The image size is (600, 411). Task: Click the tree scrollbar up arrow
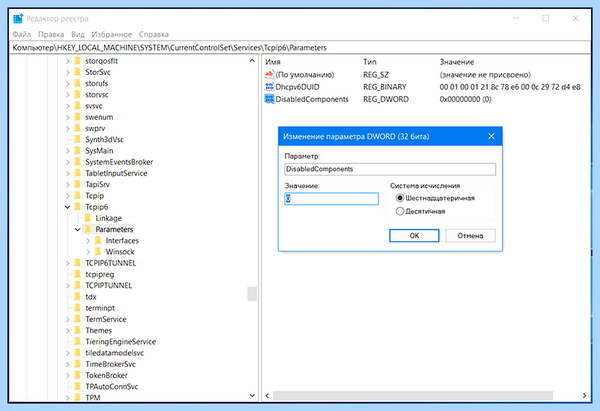pyautogui.click(x=252, y=61)
